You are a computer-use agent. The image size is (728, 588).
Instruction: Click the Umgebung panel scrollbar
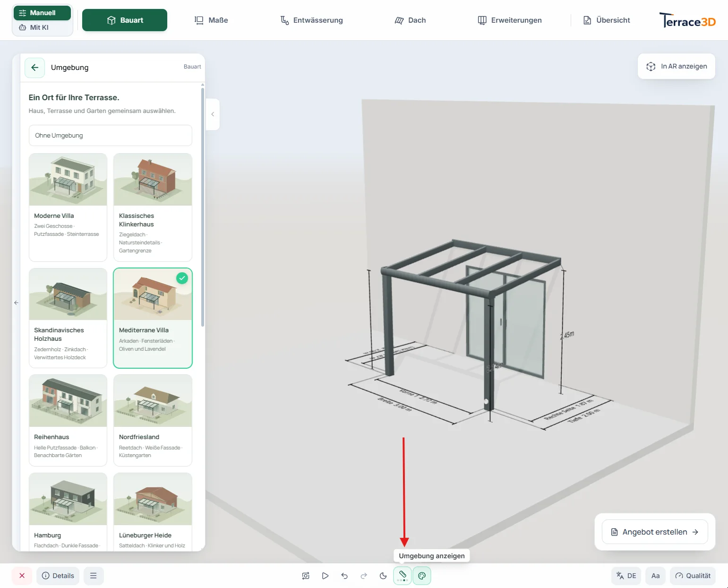click(x=203, y=206)
